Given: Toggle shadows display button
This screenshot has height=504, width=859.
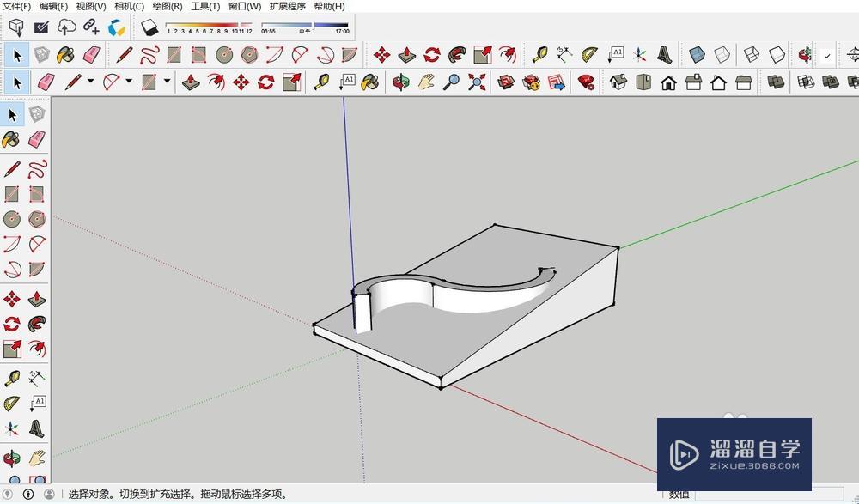Looking at the screenshot, I should pos(149,27).
